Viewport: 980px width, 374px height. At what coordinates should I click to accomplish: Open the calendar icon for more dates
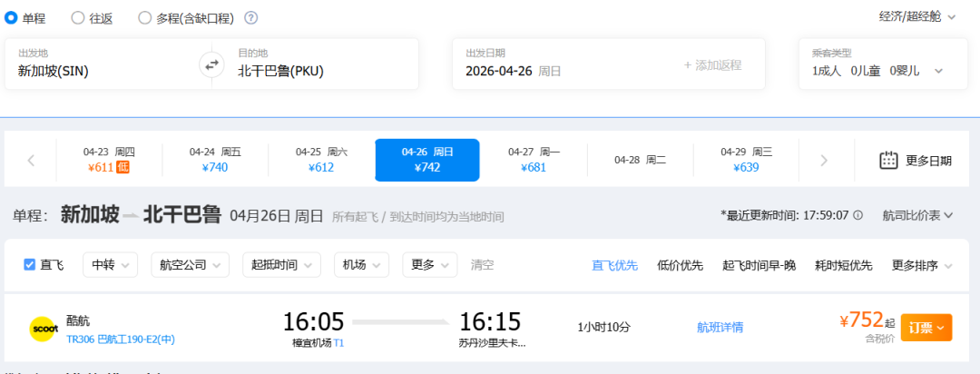[x=888, y=161]
